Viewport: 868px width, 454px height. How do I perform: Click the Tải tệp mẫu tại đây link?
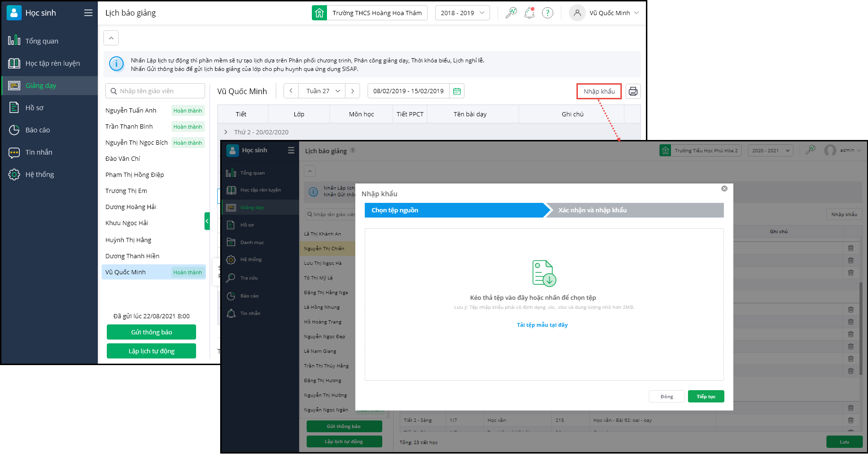click(x=542, y=325)
